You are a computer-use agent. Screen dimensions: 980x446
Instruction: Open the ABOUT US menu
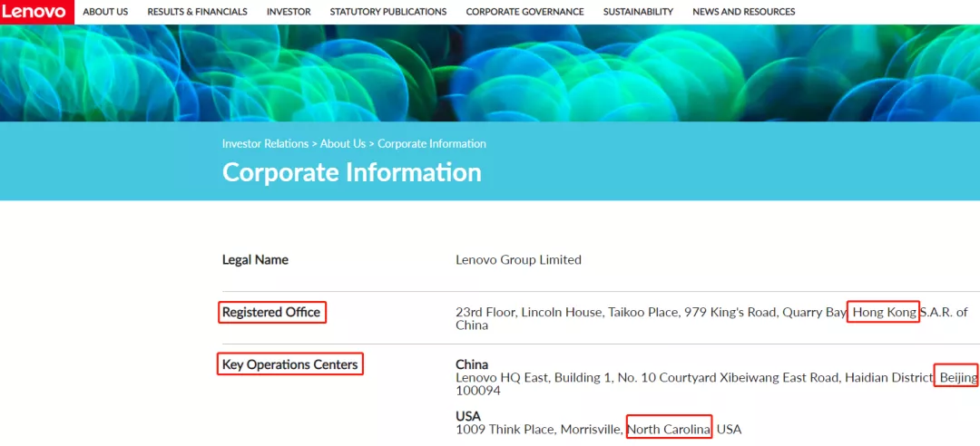(x=105, y=12)
